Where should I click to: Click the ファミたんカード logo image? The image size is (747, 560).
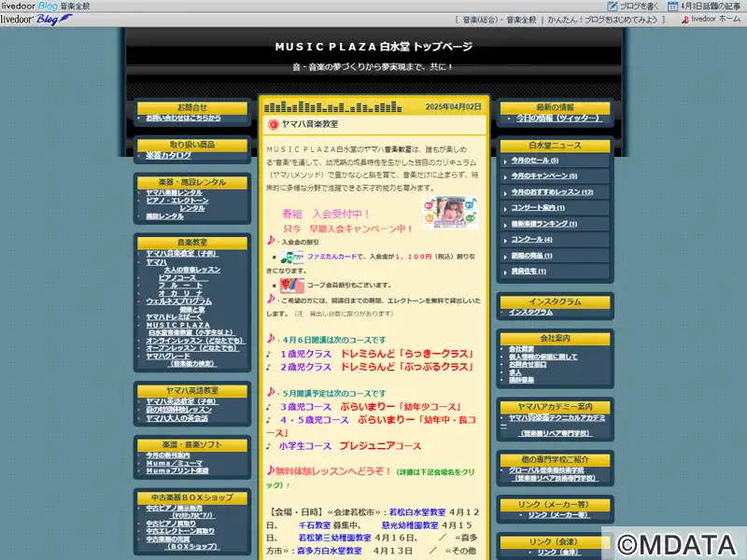pos(292,258)
